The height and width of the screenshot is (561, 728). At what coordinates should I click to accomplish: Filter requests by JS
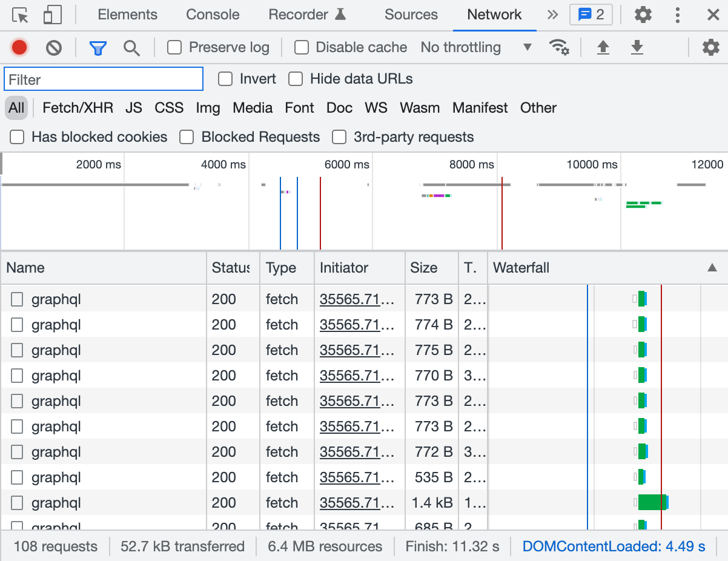134,108
